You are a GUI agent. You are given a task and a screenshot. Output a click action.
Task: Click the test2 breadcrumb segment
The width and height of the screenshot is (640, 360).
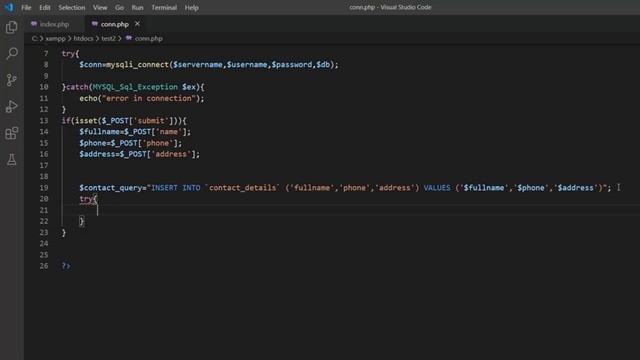pos(109,38)
